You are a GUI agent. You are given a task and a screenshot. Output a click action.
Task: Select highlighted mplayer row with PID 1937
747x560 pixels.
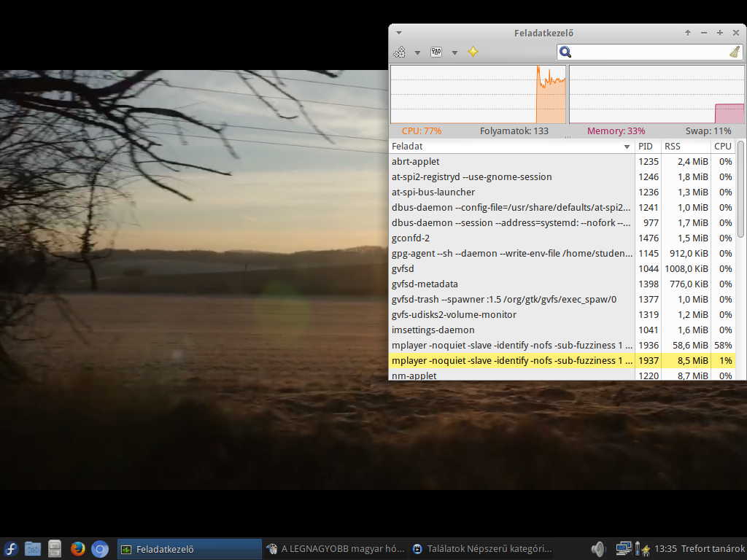pos(562,360)
